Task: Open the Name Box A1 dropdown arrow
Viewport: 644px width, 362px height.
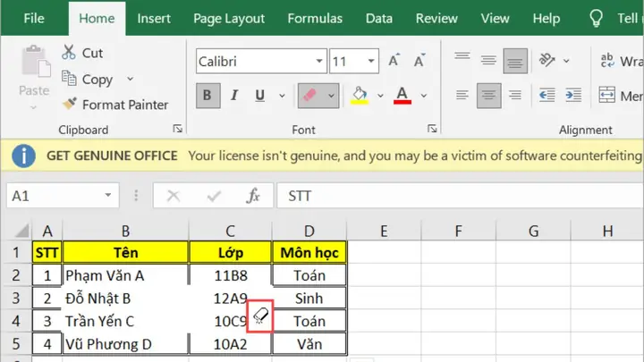Action: pos(108,195)
